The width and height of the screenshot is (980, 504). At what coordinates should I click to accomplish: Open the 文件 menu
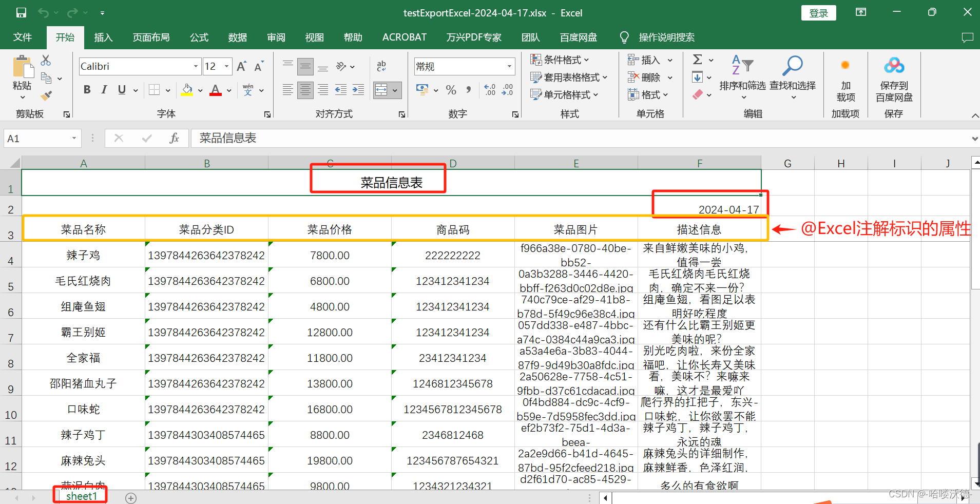(x=23, y=37)
